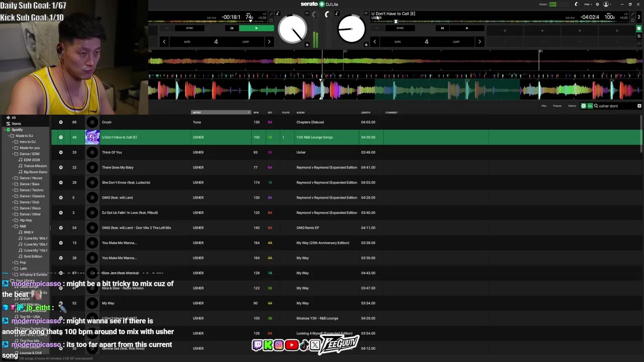Open Serato settings gear
Viewport: 644px width, 362px height.
[x=598, y=4]
